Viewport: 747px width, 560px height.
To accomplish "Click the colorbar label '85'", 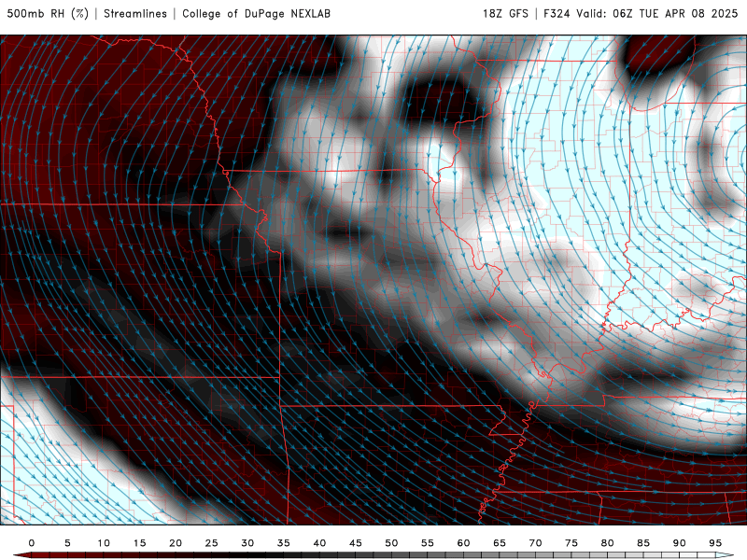I will point(643,543).
